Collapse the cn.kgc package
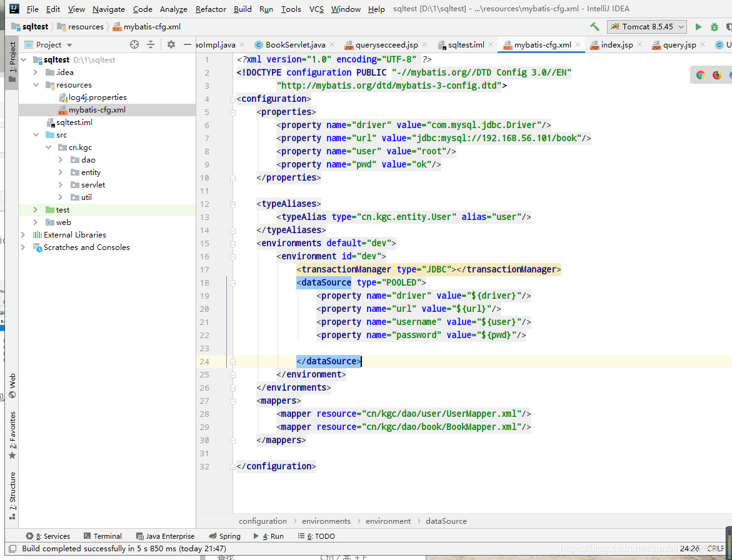Image resolution: width=732 pixels, height=560 pixels. pos(49,147)
